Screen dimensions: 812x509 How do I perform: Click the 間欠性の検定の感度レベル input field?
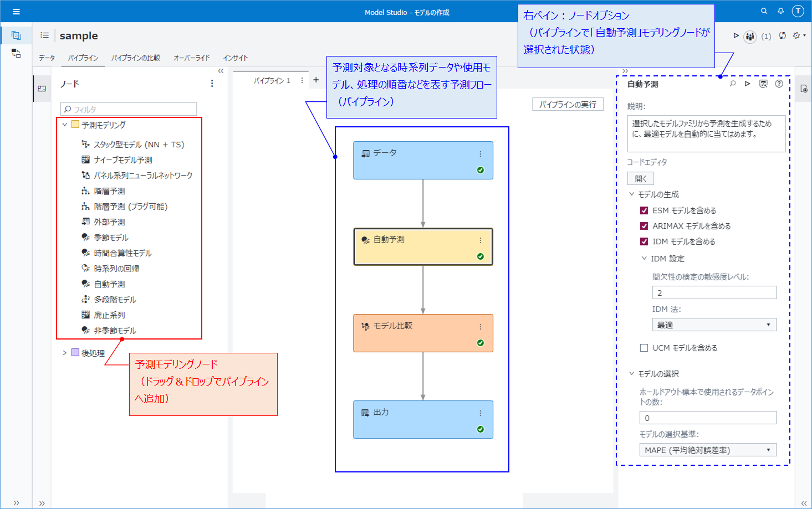point(714,292)
